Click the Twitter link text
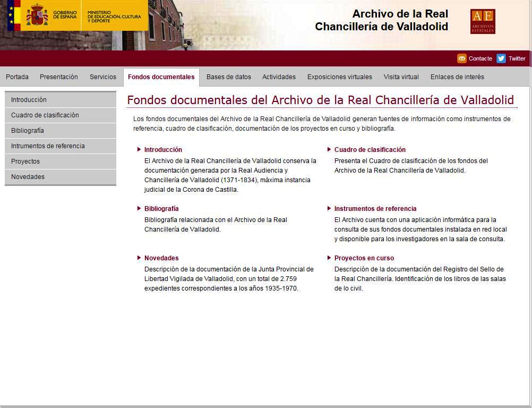Screen dimensions: 532x408 (517, 58)
